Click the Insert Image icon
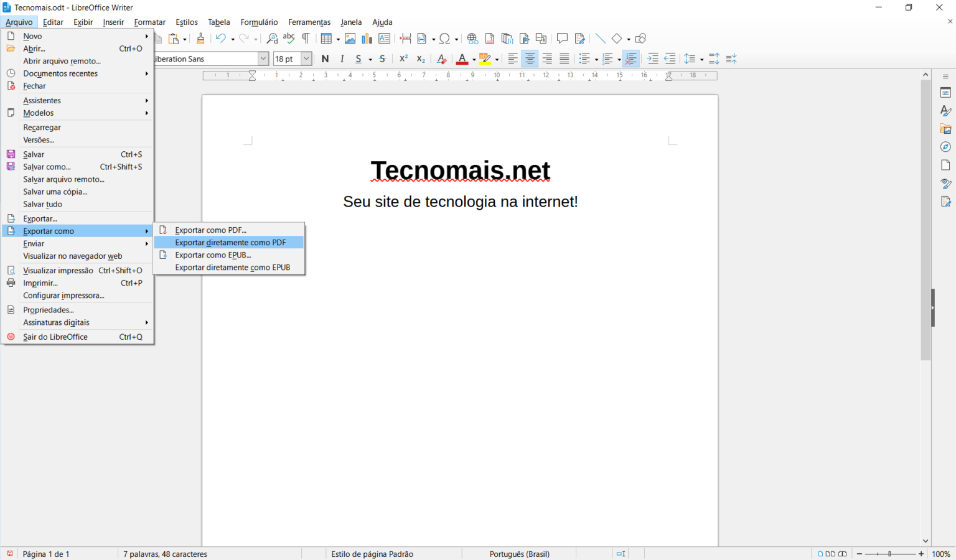The image size is (956, 560). [x=350, y=39]
